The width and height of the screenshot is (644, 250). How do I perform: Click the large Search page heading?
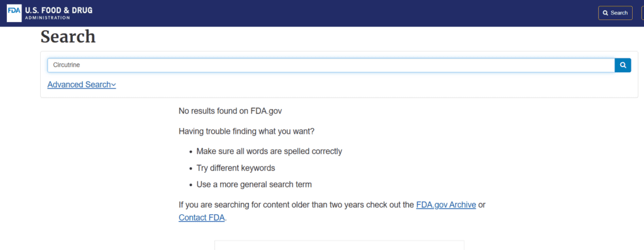68,37
